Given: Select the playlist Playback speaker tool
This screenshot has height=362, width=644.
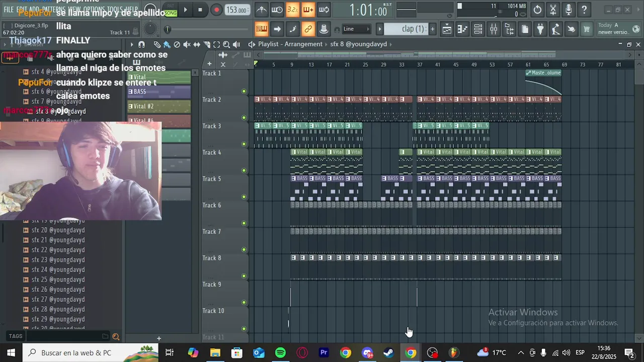Looking at the screenshot, I should pyautogui.click(x=236, y=44).
